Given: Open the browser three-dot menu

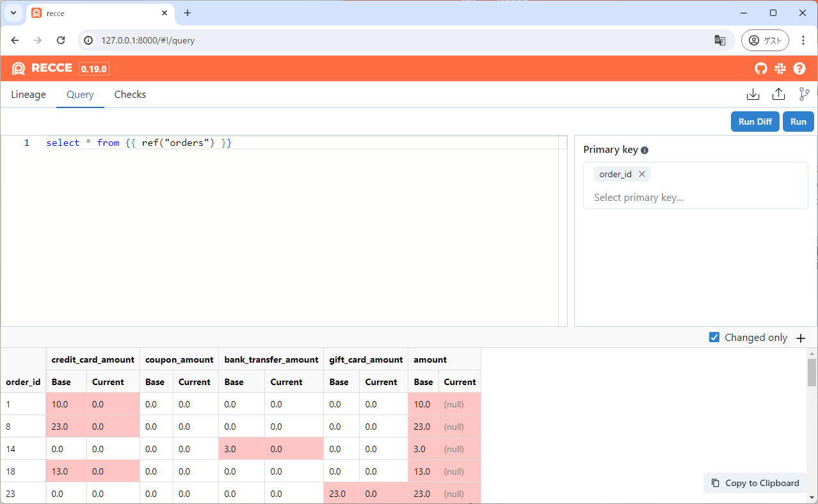Looking at the screenshot, I should (x=803, y=40).
